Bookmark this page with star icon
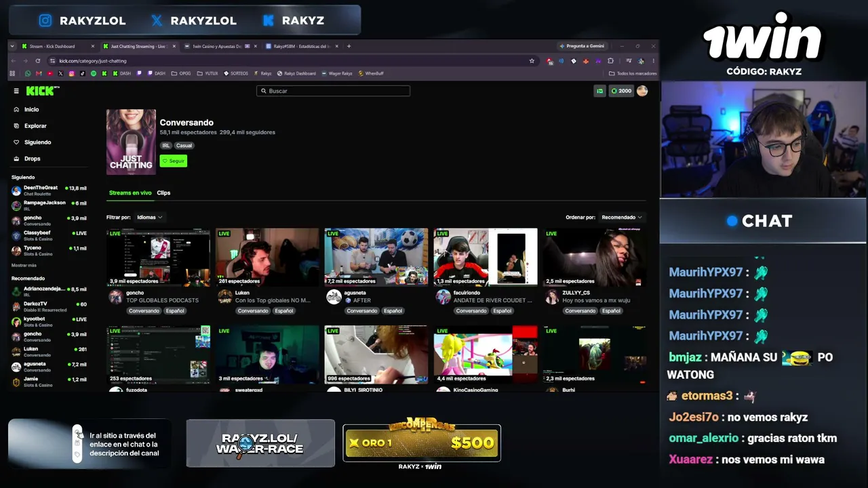The width and height of the screenshot is (868, 488). tap(532, 61)
